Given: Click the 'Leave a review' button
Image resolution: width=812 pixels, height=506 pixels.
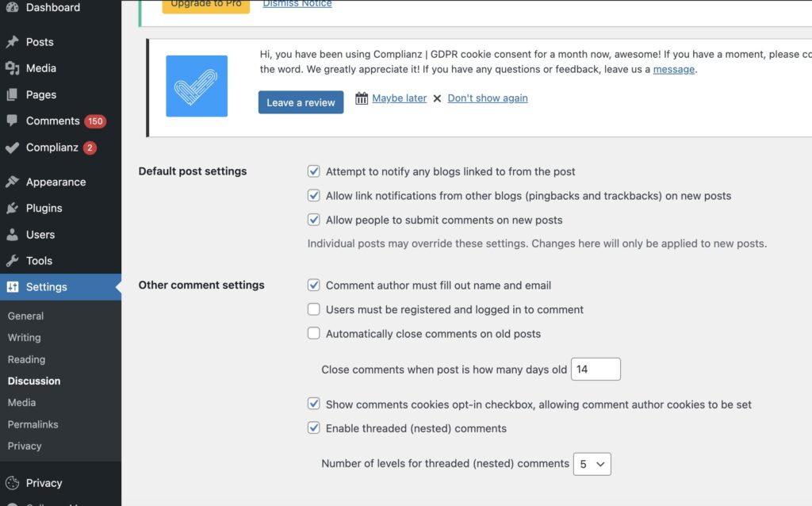Looking at the screenshot, I should coord(301,102).
